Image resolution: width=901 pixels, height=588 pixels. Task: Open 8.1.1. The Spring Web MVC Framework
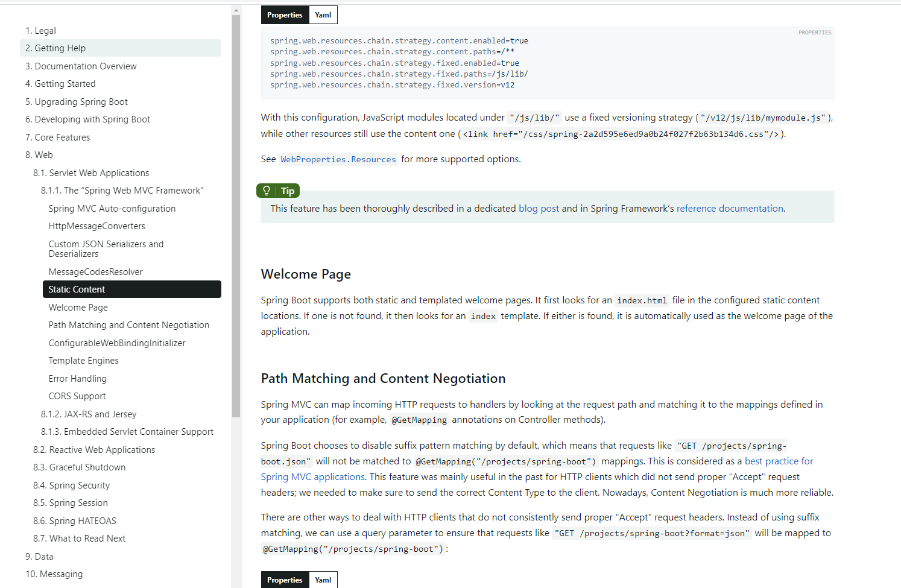pyautogui.click(x=122, y=191)
